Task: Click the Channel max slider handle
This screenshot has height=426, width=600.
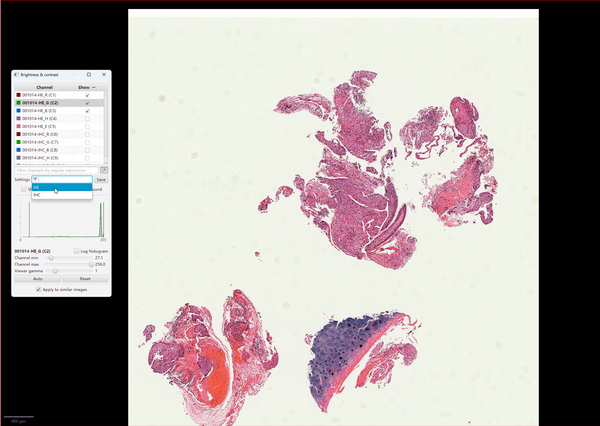Action: 89,264
